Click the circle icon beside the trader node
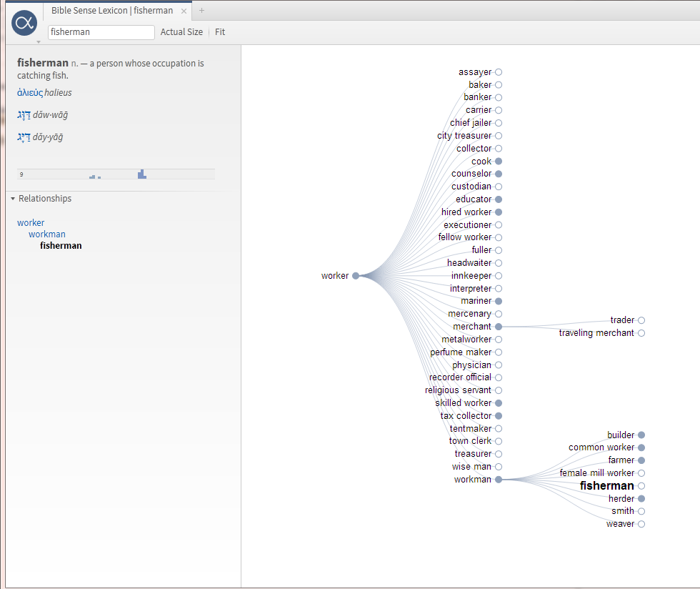Screen dimensions: 700x589 [641, 320]
